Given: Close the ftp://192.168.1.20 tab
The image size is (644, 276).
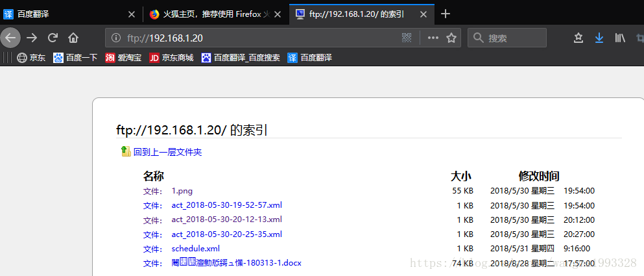Looking at the screenshot, I should [x=424, y=14].
